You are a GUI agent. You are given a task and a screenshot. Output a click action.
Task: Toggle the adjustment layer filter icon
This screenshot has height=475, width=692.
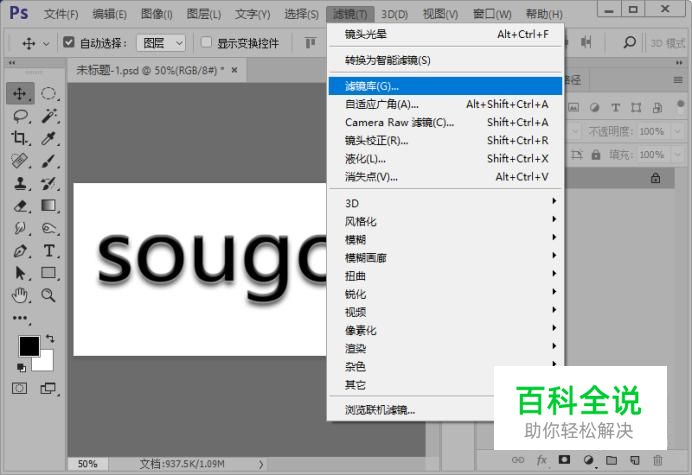(x=594, y=107)
